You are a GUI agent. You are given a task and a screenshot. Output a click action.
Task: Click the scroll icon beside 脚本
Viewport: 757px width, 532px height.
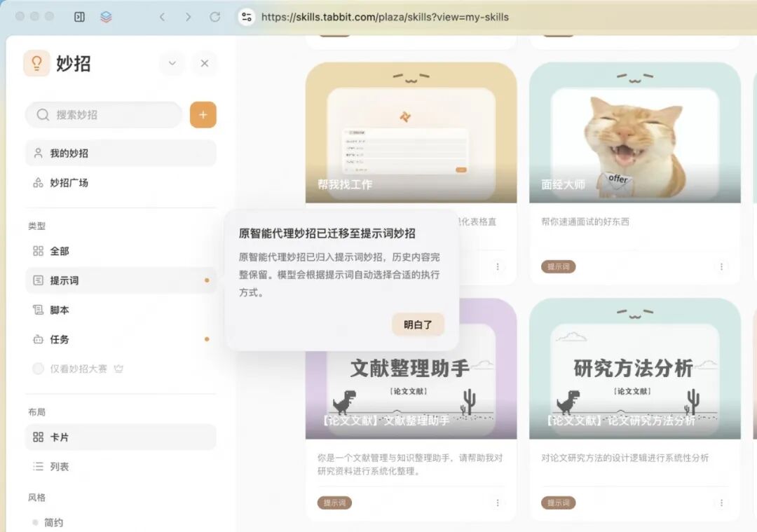click(38, 310)
